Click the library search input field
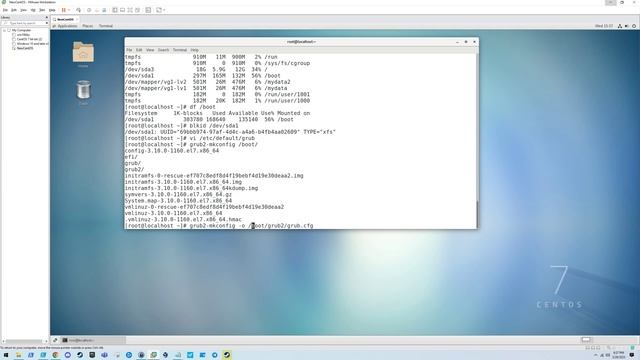The height and width of the screenshot is (360, 640). [x=25, y=23]
